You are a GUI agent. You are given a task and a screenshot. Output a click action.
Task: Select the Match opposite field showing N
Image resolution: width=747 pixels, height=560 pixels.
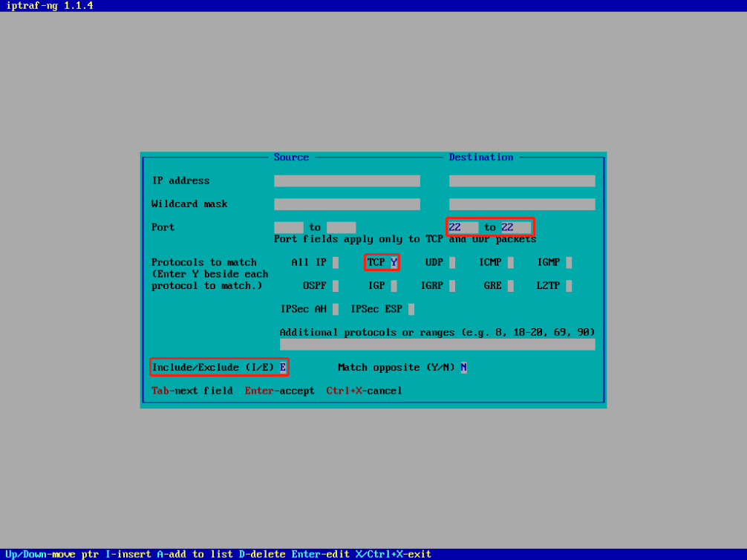pos(463,368)
